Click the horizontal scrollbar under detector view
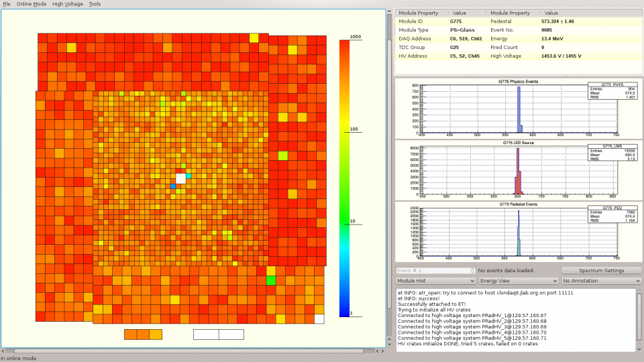The image size is (644, 362). point(189,351)
